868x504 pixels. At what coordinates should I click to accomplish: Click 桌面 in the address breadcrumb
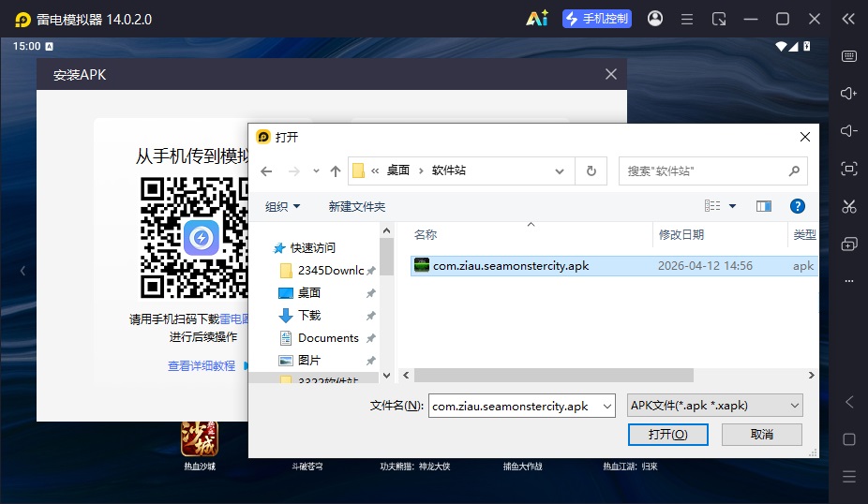398,170
